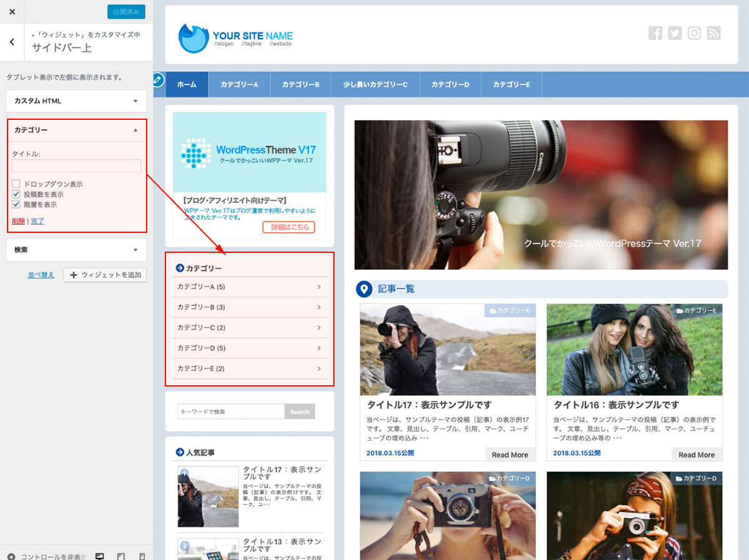
Task: Hide controls with the collapse arrow icon
Action: click(11, 556)
